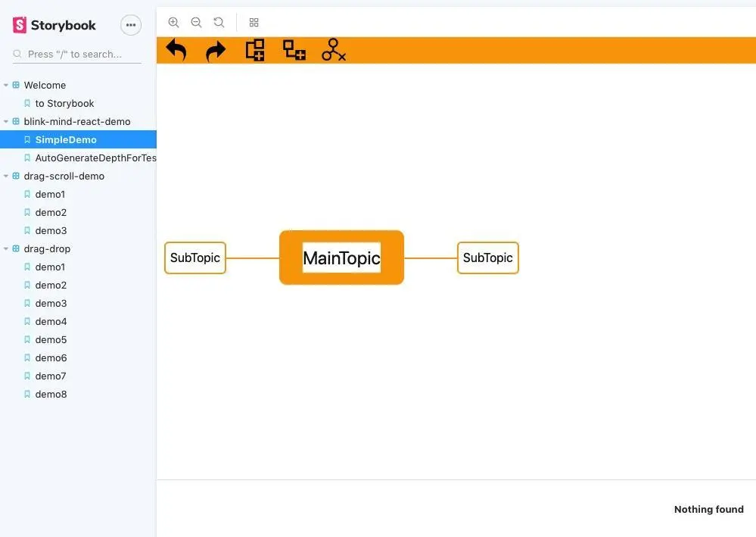The height and width of the screenshot is (537, 756).
Task: Toggle the background grid icon
Action: click(x=254, y=22)
